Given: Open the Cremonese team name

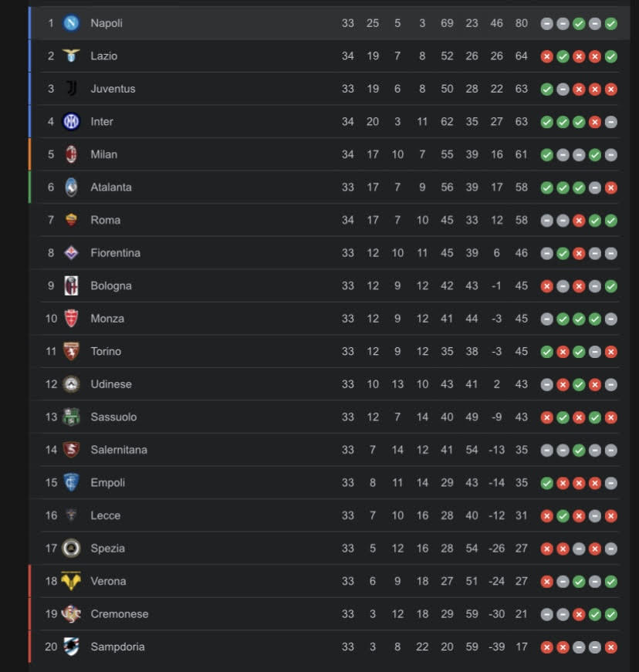Looking at the screenshot, I should tap(119, 613).
